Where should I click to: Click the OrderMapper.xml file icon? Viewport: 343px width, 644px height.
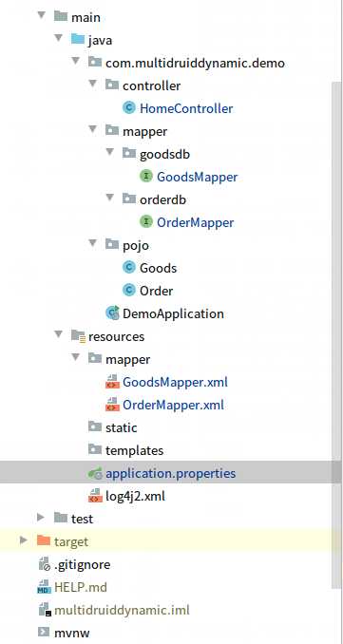(112, 405)
